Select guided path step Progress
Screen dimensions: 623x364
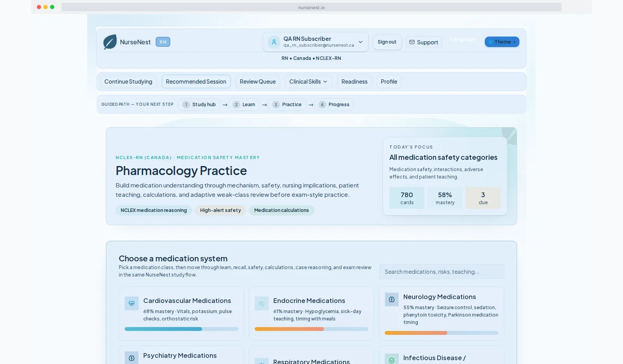[x=334, y=105]
